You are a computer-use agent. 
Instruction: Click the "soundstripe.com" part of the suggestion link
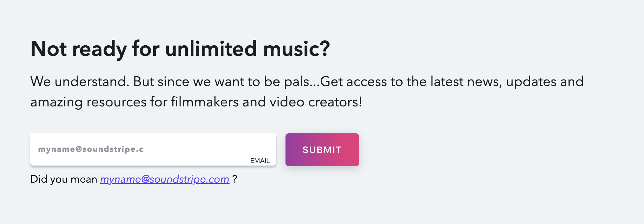tap(189, 179)
